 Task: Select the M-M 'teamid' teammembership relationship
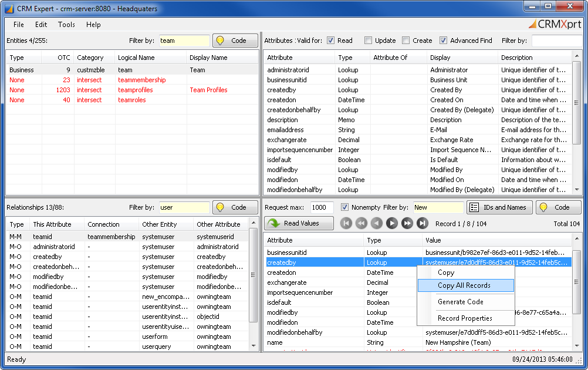point(127,237)
